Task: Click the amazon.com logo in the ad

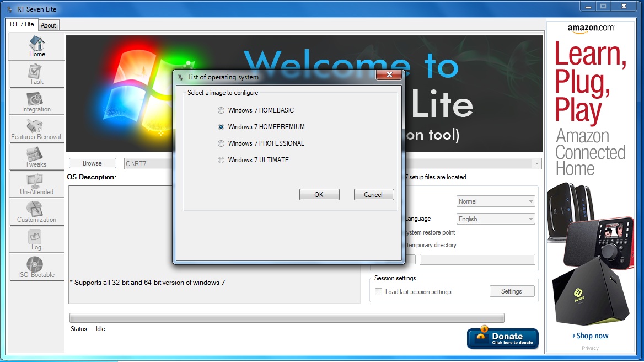Action: (x=591, y=29)
